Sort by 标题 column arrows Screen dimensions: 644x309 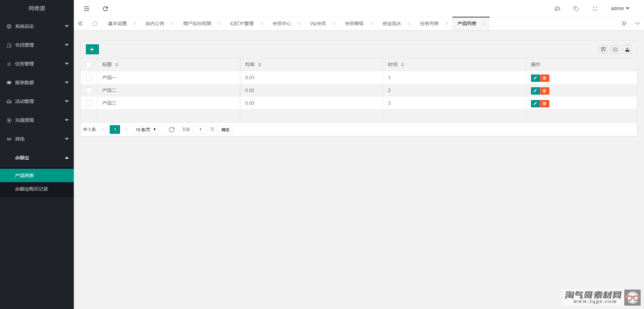(117, 65)
